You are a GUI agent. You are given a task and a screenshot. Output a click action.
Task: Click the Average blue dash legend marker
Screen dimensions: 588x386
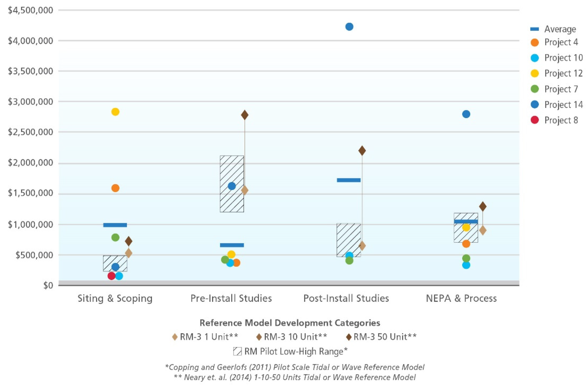tap(535, 29)
